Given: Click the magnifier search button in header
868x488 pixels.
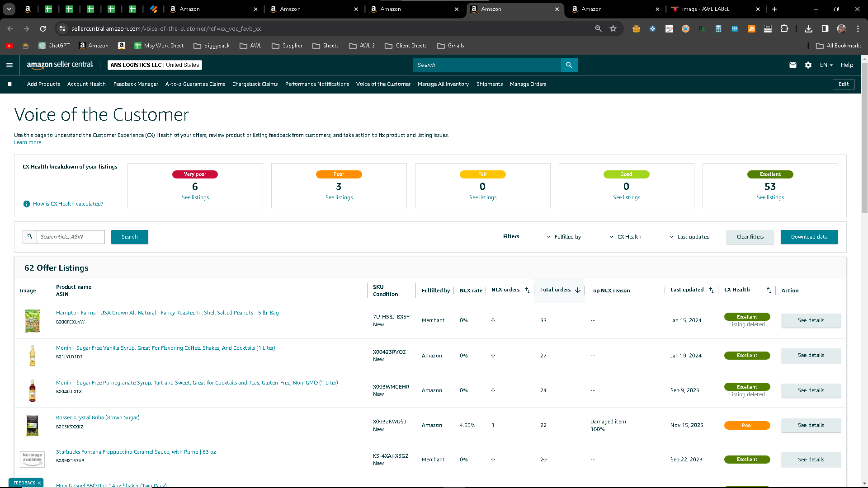Looking at the screenshot, I should tap(569, 65).
